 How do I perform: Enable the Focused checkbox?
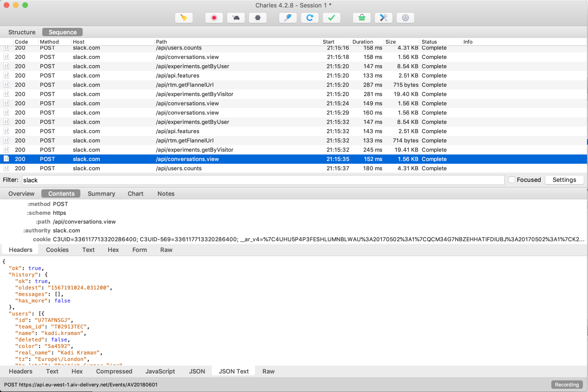tap(512, 180)
